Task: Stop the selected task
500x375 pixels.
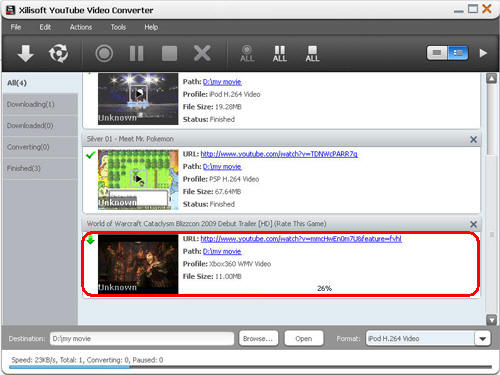Action: pyautogui.click(x=169, y=53)
